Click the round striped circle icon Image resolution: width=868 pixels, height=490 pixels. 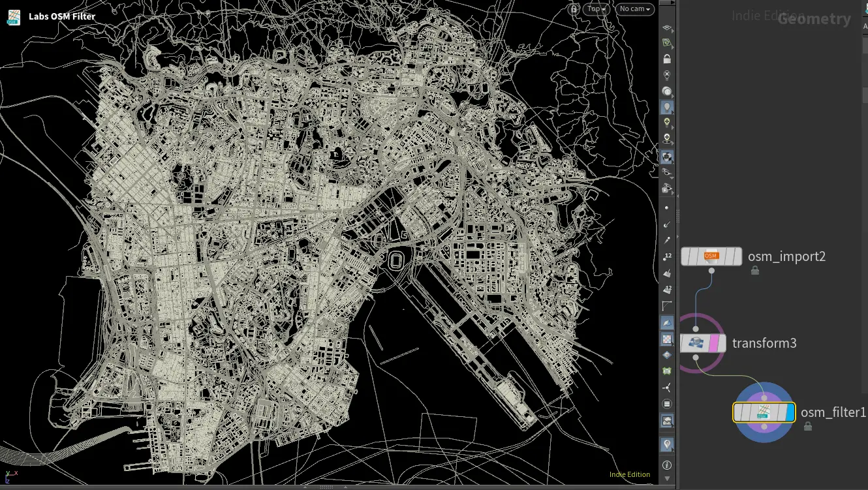[x=666, y=404]
